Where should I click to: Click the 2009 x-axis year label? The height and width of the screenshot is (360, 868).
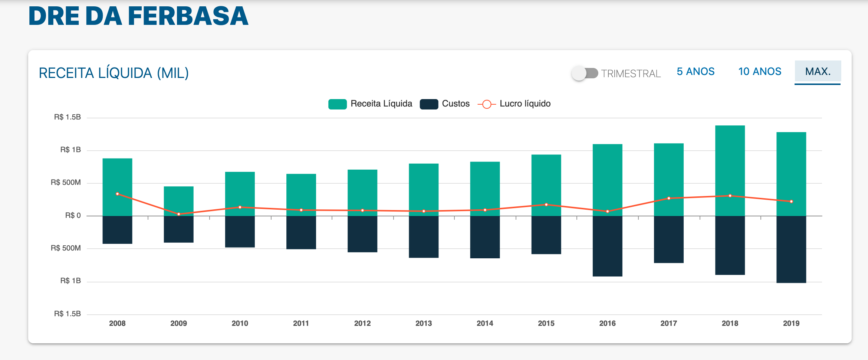pos(179,323)
